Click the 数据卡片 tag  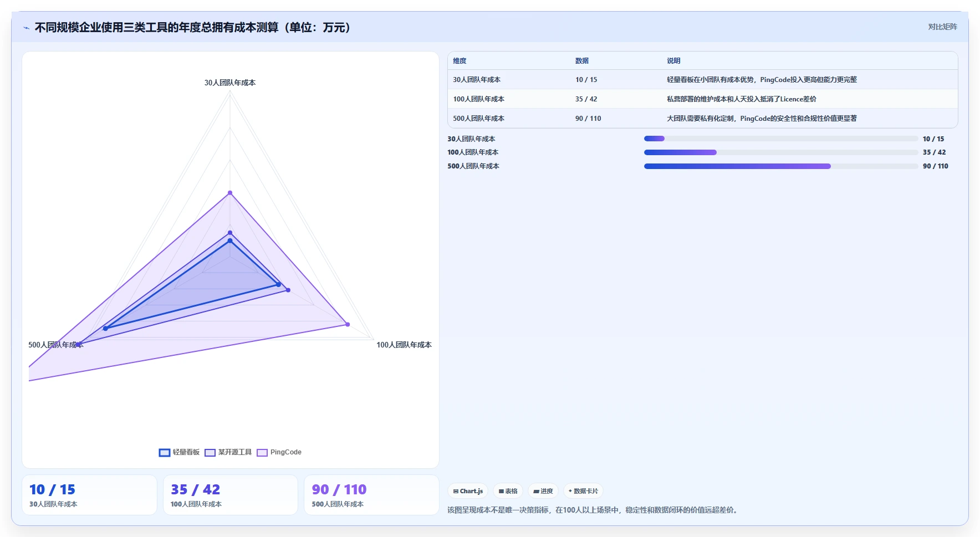coord(583,491)
